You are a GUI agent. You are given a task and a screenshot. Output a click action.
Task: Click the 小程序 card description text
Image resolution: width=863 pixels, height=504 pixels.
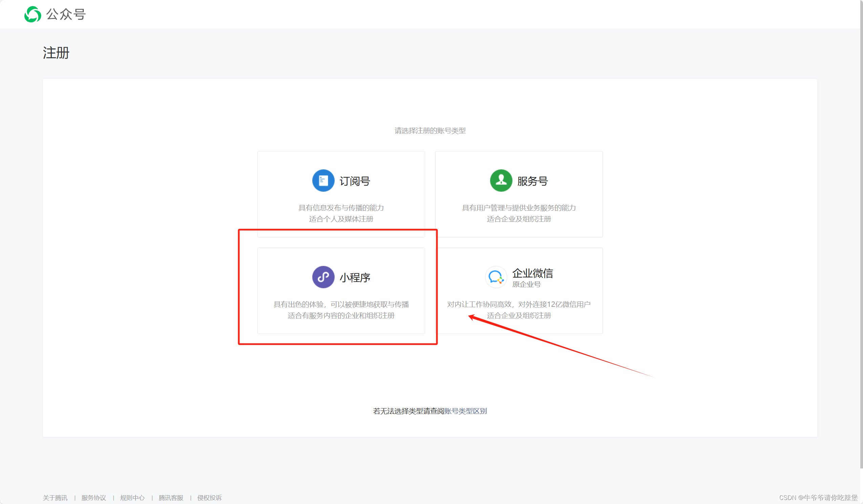[341, 304]
